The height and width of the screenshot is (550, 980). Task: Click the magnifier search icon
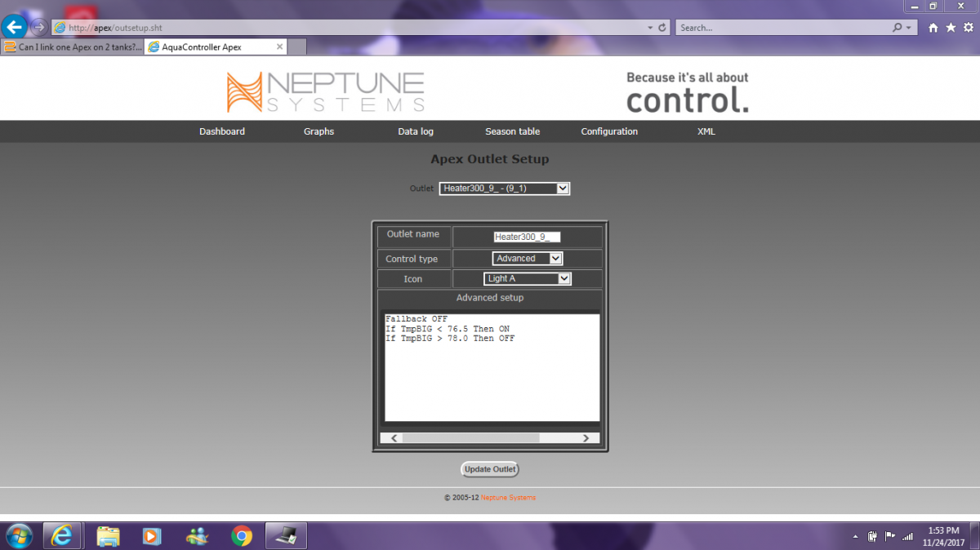pos(897,28)
